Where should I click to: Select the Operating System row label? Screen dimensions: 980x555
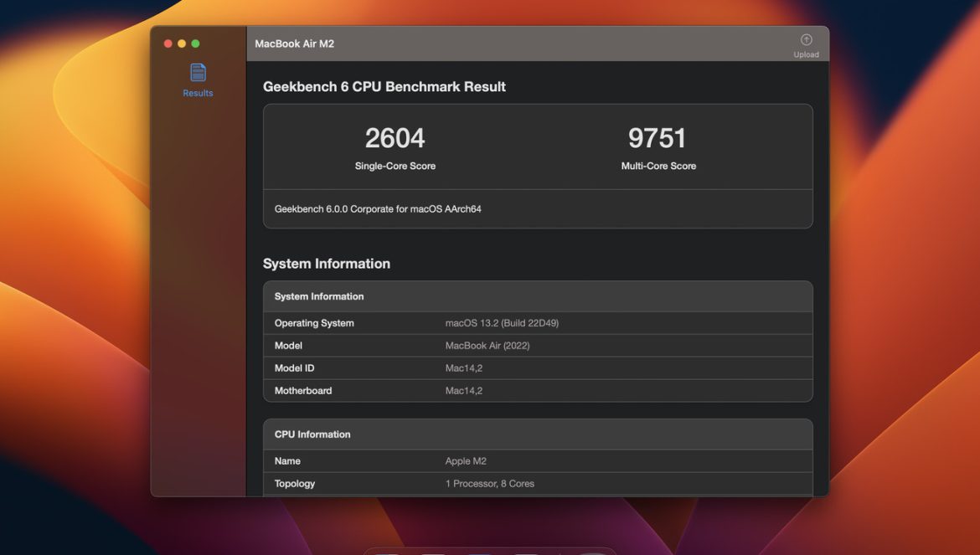pyautogui.click(x=314, y=323)
